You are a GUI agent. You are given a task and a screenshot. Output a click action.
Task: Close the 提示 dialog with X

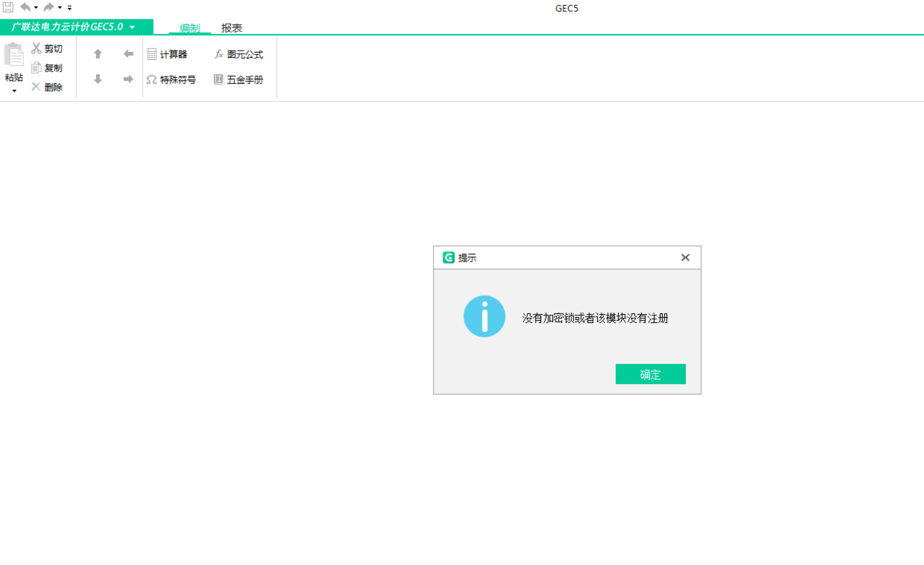click(685, 257)
